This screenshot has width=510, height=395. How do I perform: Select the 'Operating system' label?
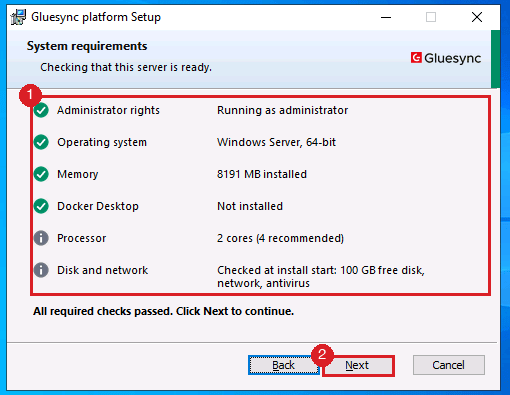102,142
